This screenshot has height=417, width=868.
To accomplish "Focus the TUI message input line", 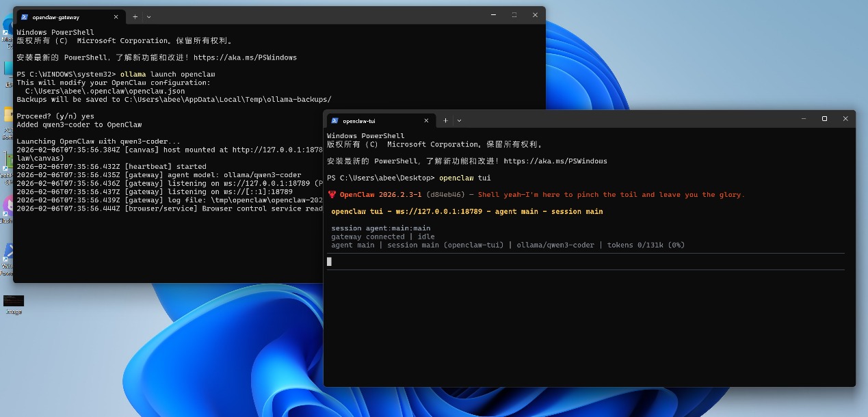I will [x=586, y=261].
